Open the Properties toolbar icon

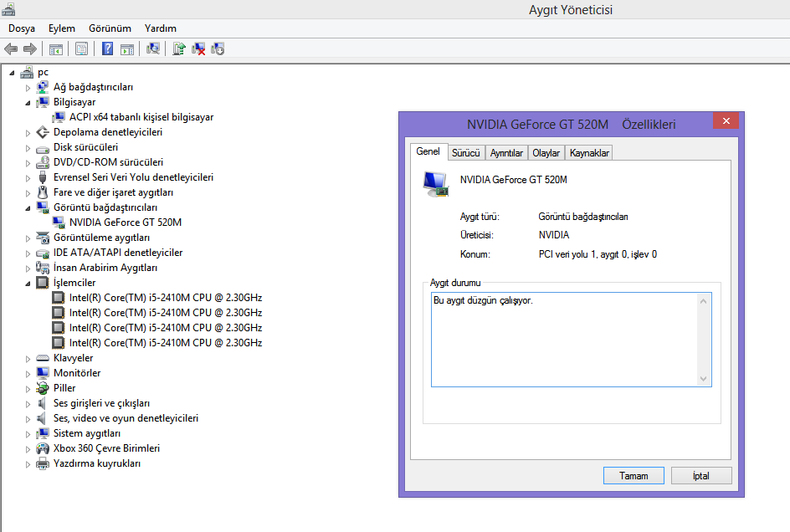(x=81, y=49)
